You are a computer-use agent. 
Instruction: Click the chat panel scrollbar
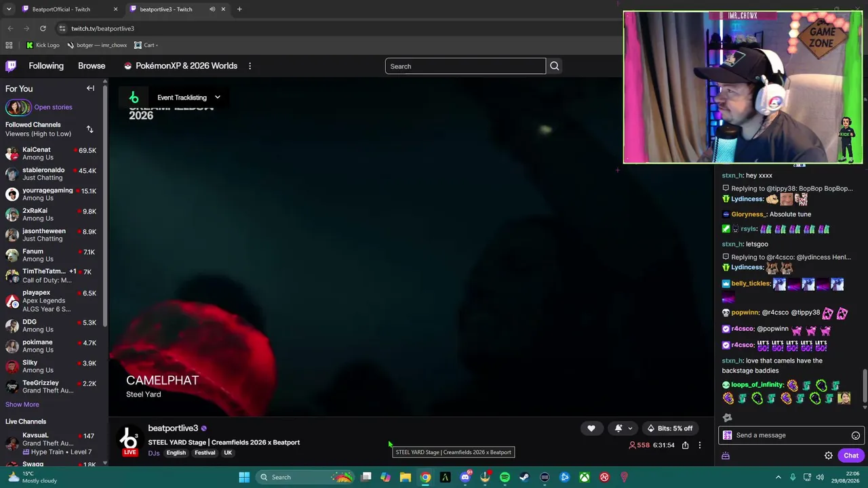865,386
